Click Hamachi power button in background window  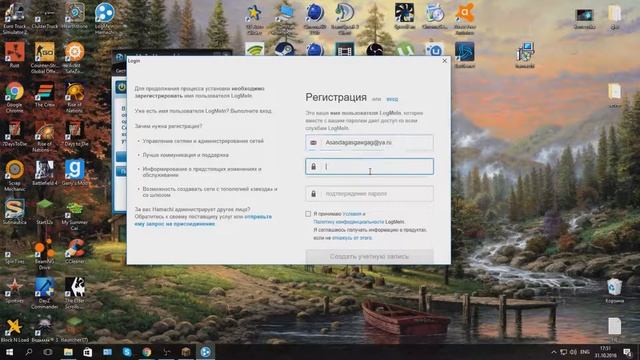(x=121, y=87)
